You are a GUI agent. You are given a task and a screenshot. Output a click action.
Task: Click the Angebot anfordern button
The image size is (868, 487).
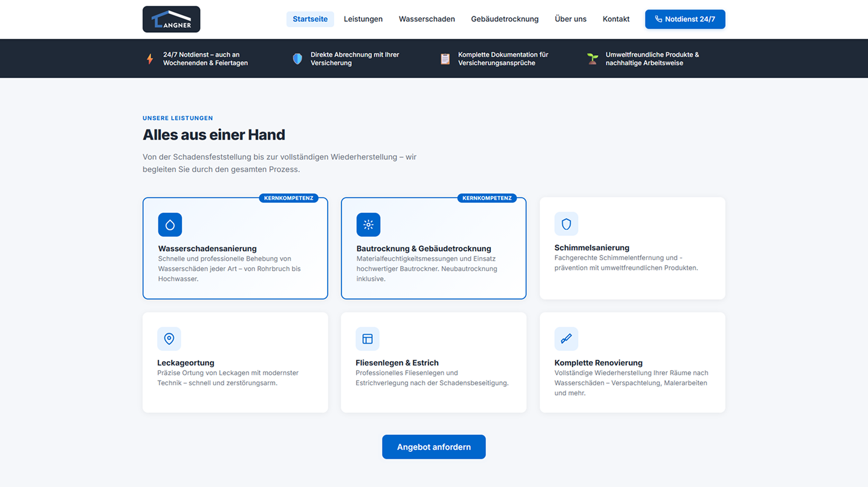coord(433,447)
